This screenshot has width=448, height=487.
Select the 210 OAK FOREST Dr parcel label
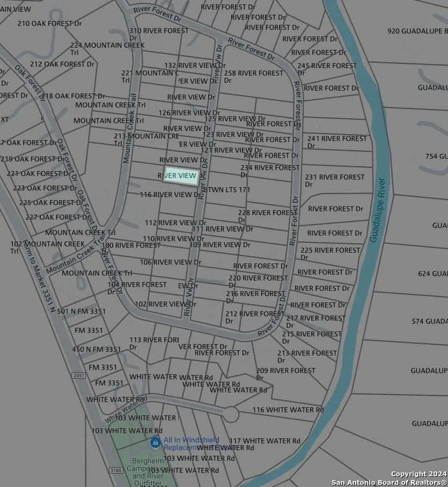click(49, 23)
